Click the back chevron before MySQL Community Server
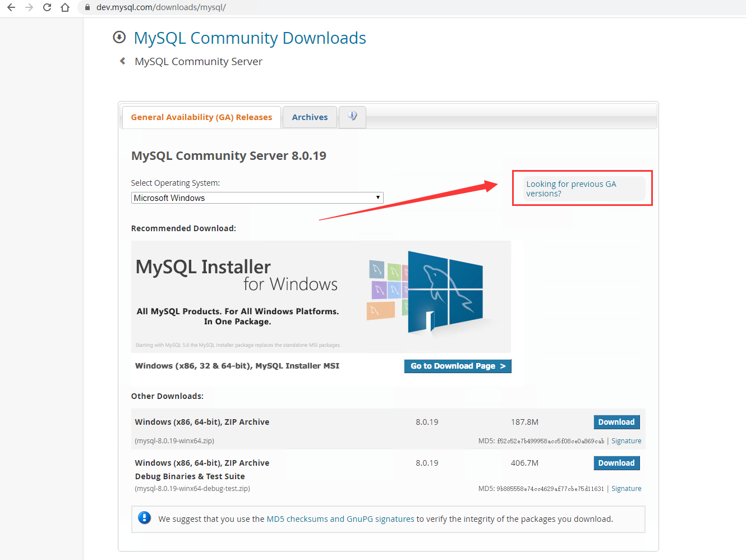Viewport: 746px width, 560px height. pyautogui.click(x=122, y=61)
